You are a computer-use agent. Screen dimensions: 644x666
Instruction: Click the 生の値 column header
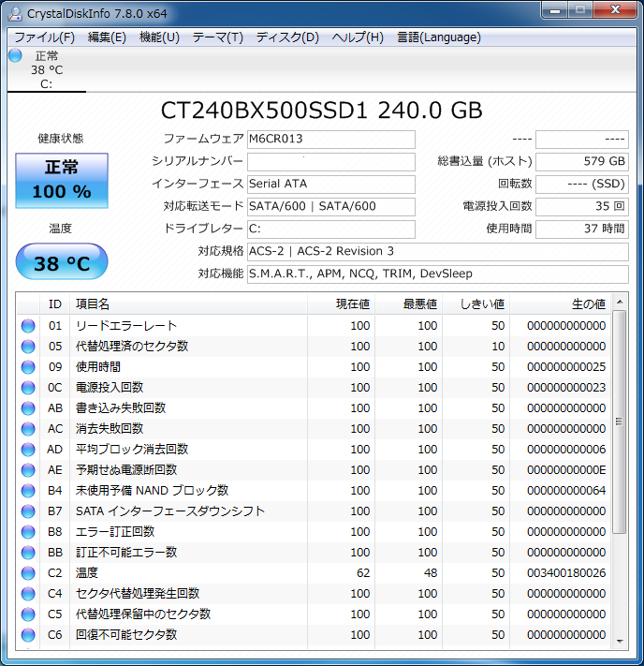(561, 304)
